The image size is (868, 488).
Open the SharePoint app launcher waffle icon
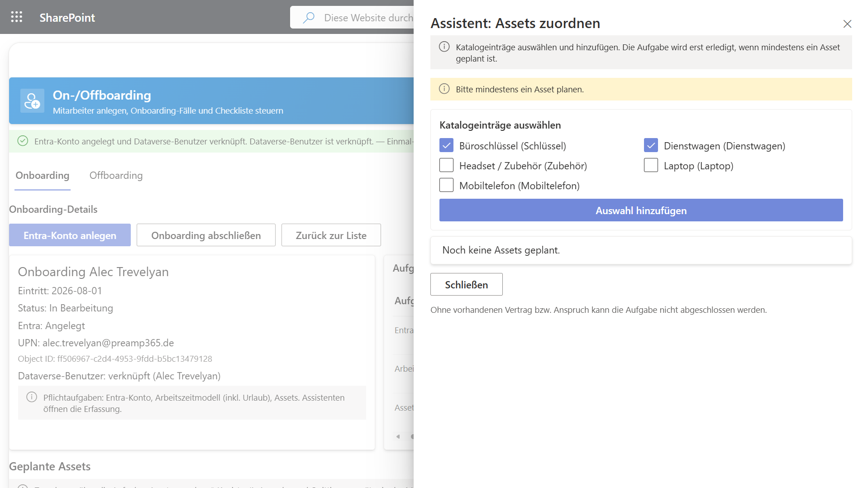[x=17, y=17]
